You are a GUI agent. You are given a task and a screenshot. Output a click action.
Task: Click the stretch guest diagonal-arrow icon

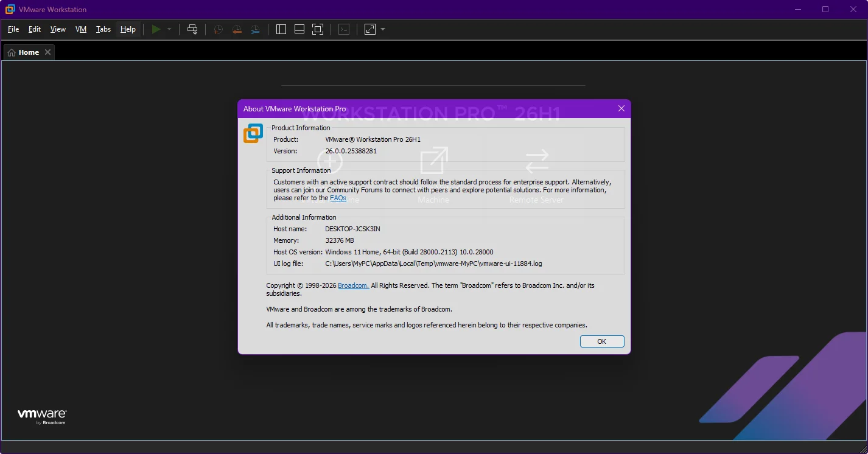(x=370, y=29)
